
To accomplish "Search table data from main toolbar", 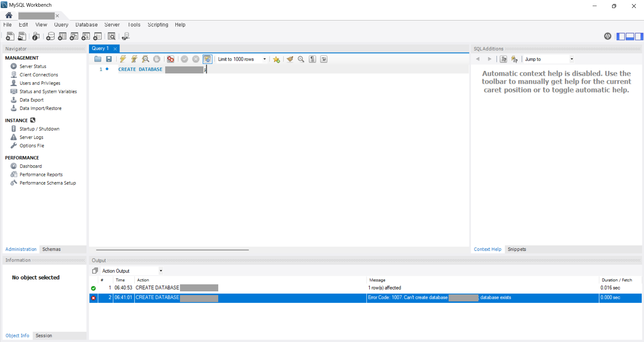I will point(111,36).
